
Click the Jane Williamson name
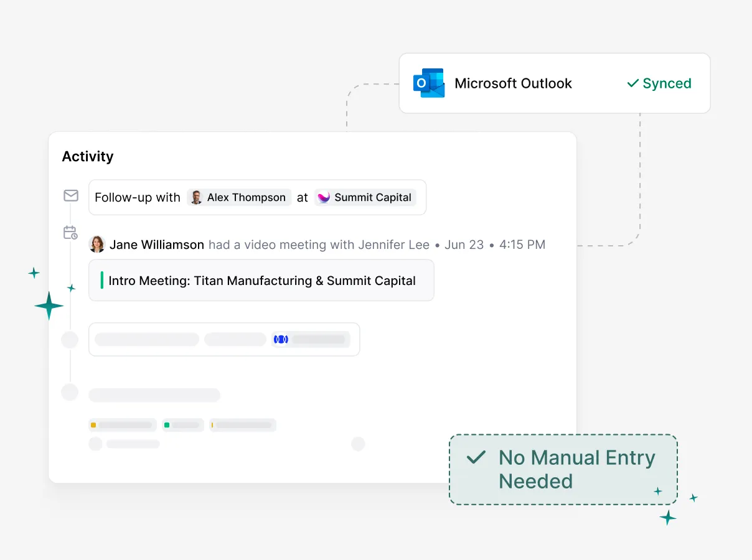click(x=157, y=245)
